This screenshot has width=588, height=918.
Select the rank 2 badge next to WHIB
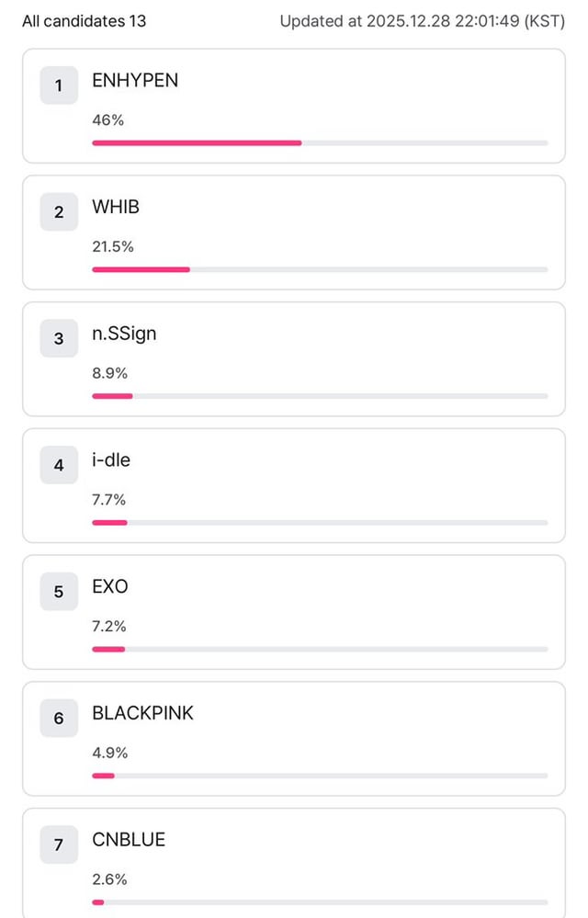[x=59, y=212]
